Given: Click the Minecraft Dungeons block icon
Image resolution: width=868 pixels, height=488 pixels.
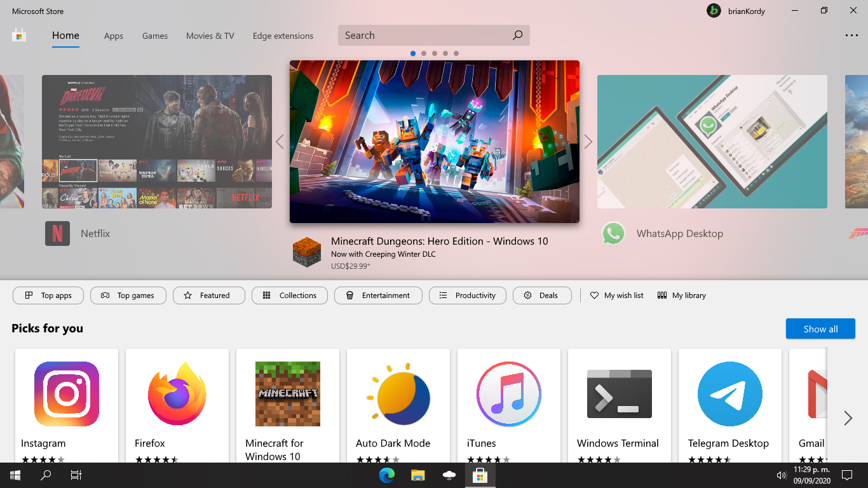Looking at the screenshot, I should (307, 252).
